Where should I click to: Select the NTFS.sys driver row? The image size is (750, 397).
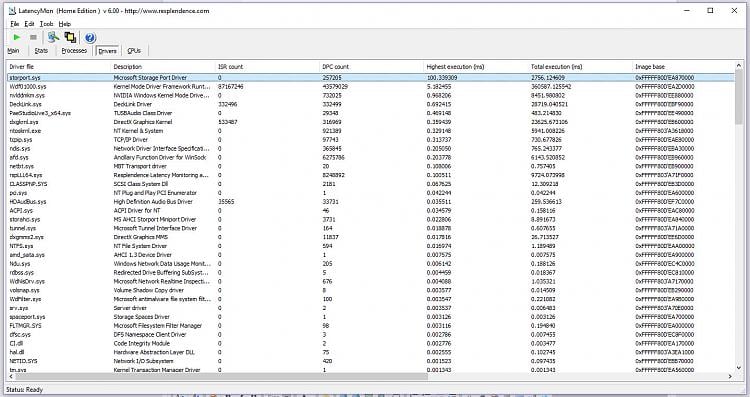[x=371, y=246]
